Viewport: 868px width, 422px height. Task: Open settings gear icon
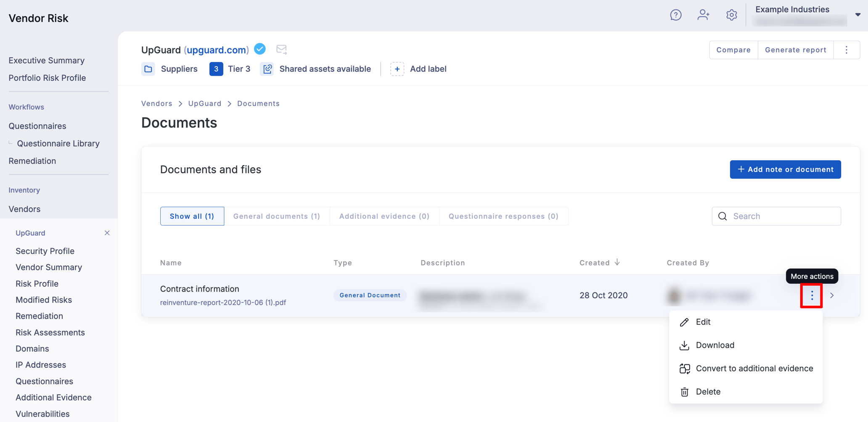tap(731, 15)
